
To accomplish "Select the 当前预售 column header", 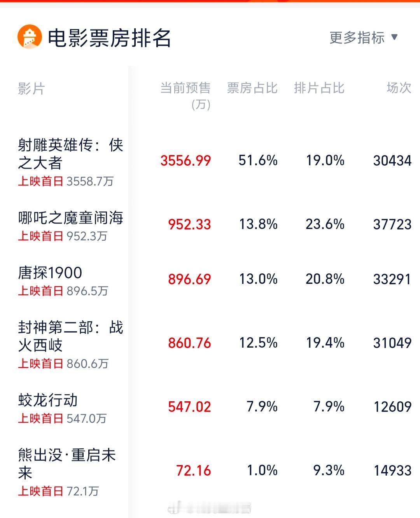I will (185, 95).
